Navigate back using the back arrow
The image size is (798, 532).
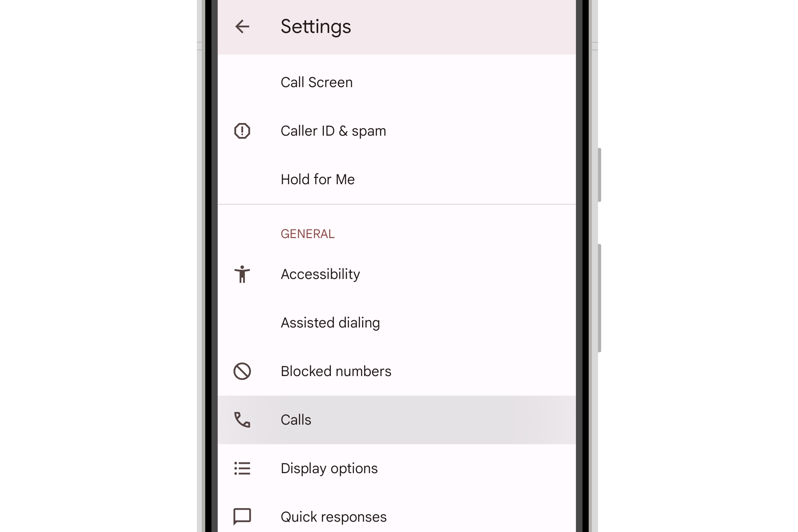(x=242, y=26)
